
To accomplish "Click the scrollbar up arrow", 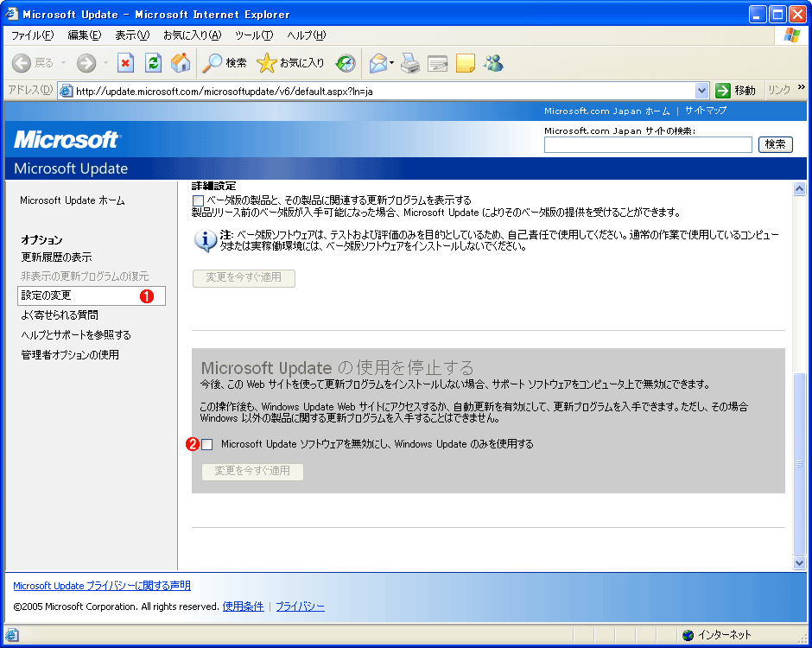I will (x=799, y=188).
